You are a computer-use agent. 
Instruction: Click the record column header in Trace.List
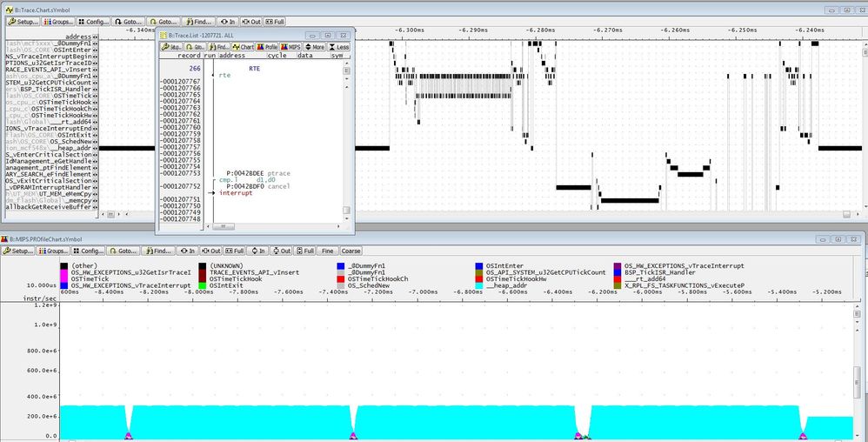point(189,56)
